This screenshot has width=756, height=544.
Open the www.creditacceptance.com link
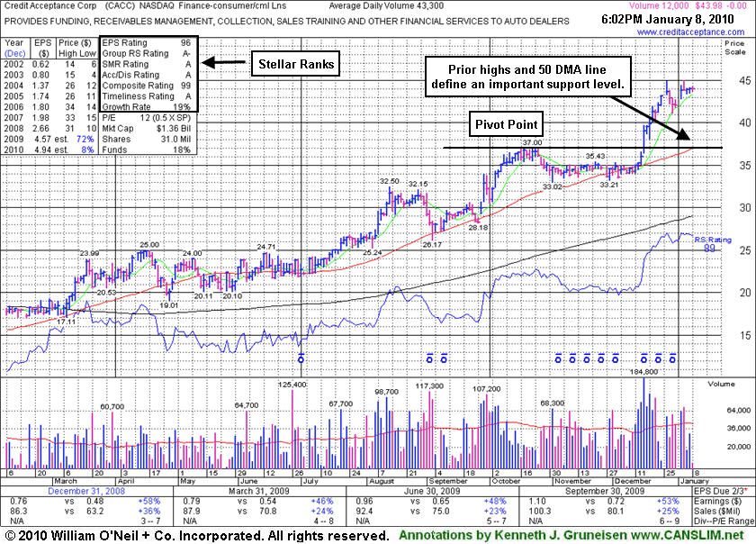pyautogui.click(x=690, y=32)
